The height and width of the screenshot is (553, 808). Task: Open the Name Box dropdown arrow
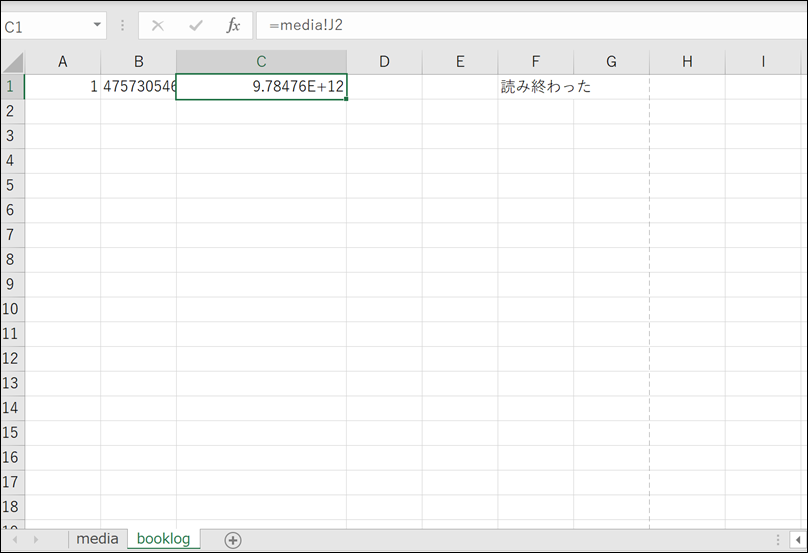click(x=97, y=25)
